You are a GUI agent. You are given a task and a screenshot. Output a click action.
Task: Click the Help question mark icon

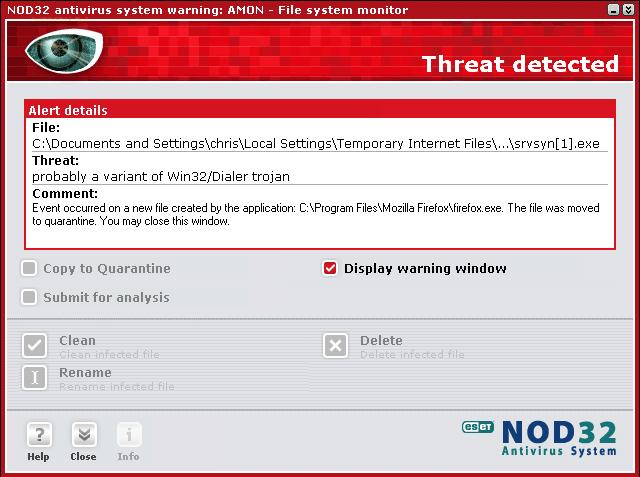point(39,435)
